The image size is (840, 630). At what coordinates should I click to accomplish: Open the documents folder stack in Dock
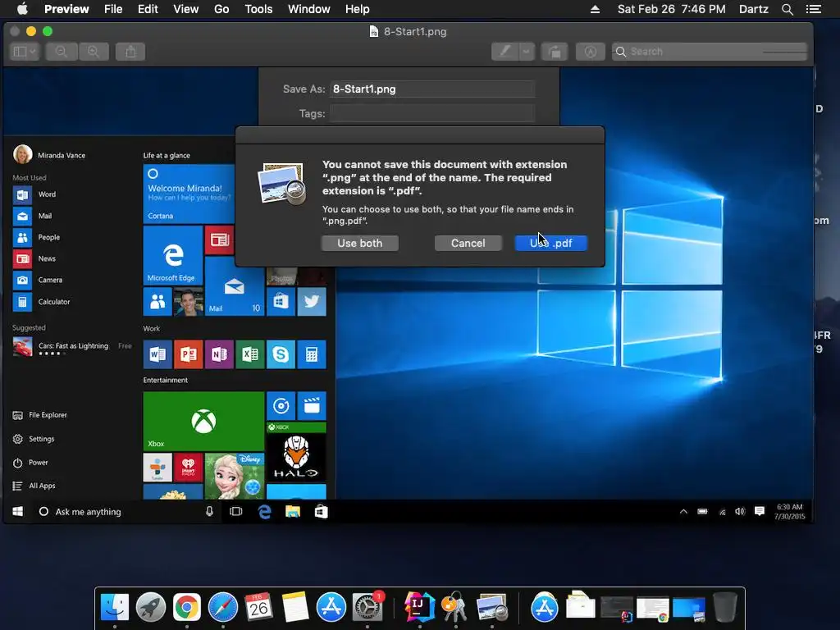pyautogui.click(x=580, y=606)
